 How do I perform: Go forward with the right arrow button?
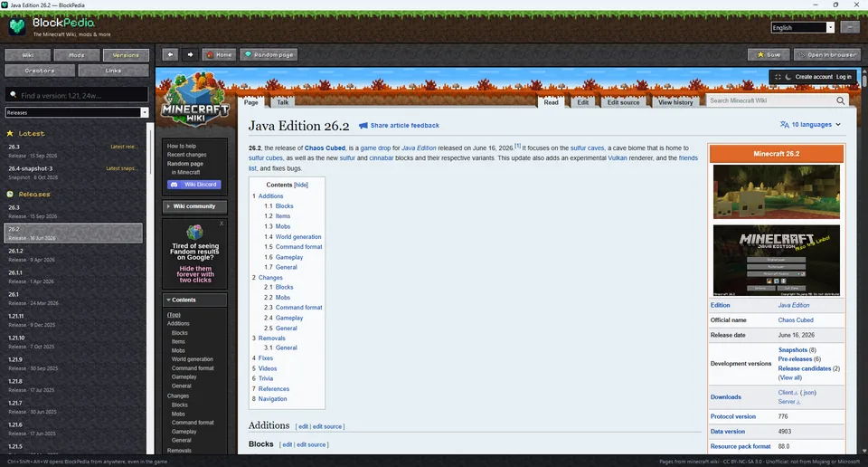pyautogui.click(x=190, y=55)
